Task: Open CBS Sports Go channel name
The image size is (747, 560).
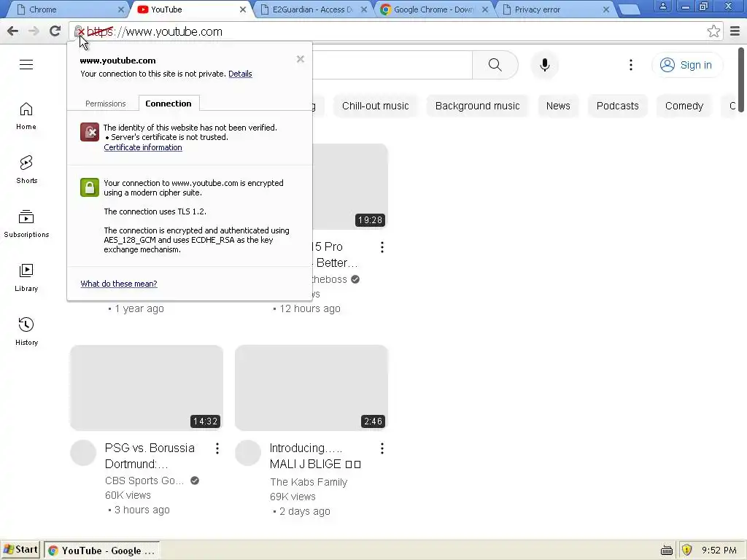Action: [x=144, y=481]
